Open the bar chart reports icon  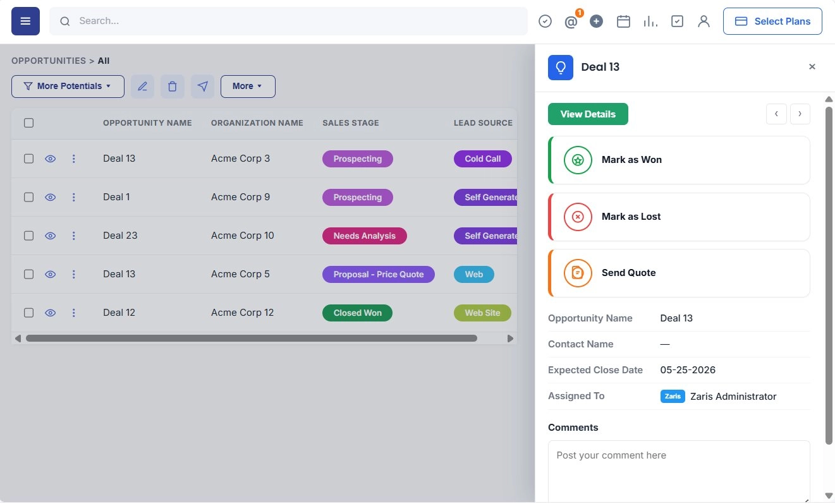pyautogui.click(x=650, y=21)
